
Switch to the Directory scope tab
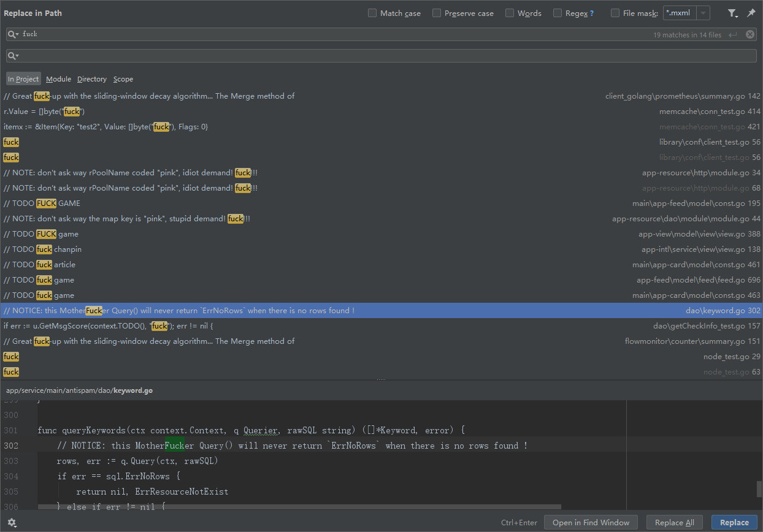pos(92,79)
